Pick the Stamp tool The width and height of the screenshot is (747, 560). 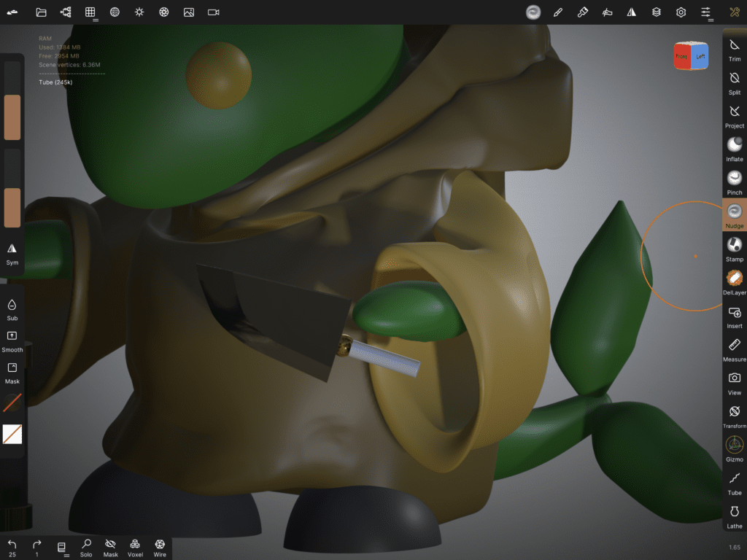tap(735, 249)
